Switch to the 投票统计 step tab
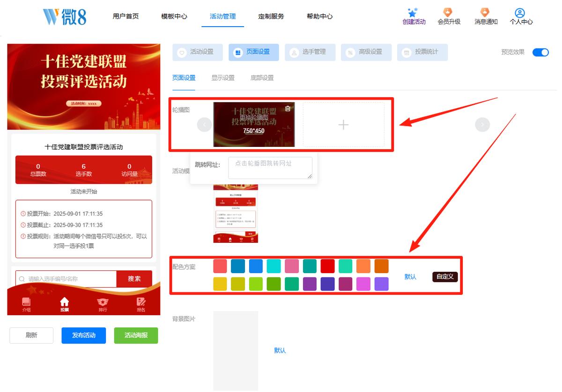562x392 pixels. [422, 52]
